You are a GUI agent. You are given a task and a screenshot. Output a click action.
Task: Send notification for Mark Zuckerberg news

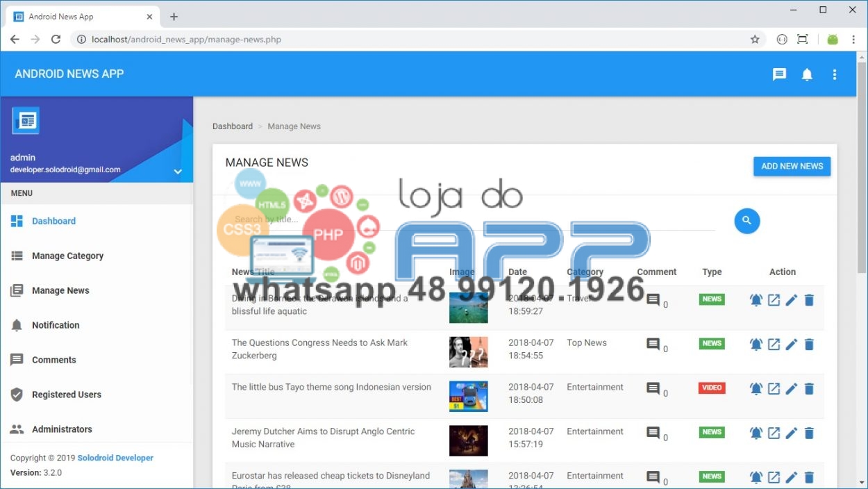756,345
